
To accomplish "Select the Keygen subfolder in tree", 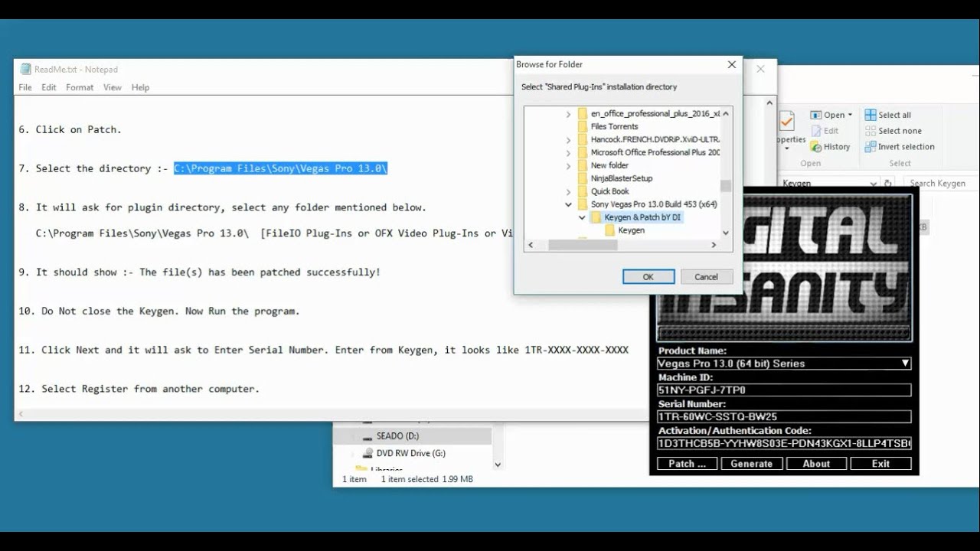I will [632, 230].
